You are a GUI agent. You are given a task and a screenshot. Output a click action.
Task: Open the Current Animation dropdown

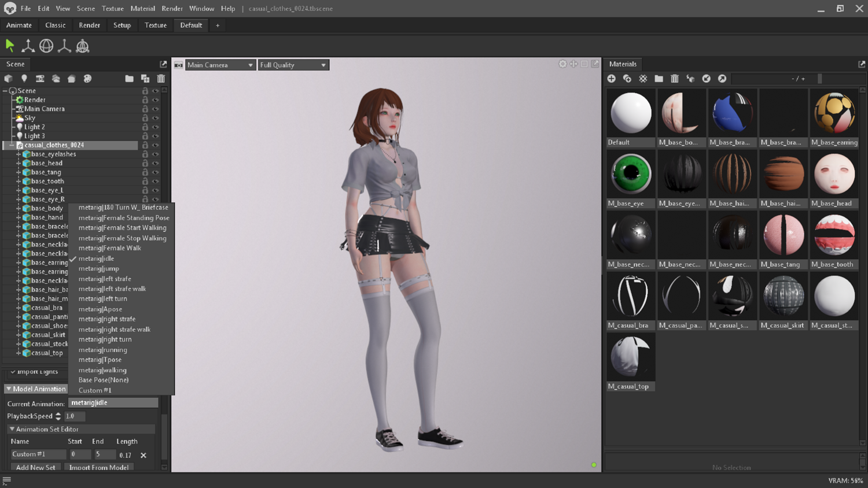click(113, 403)
